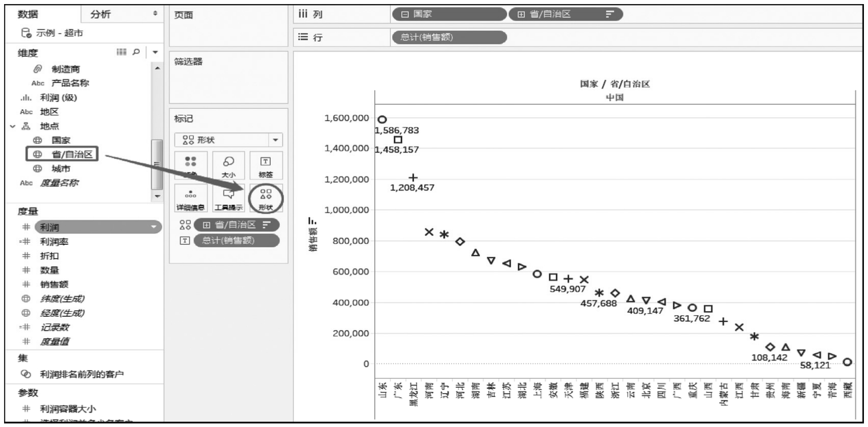
Task: Click the Shape (形状) marks button
Action: pos(266,198)
